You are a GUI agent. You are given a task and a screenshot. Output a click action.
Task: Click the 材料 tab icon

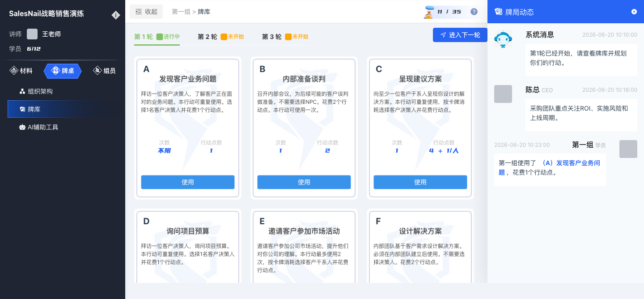[13, 71]
